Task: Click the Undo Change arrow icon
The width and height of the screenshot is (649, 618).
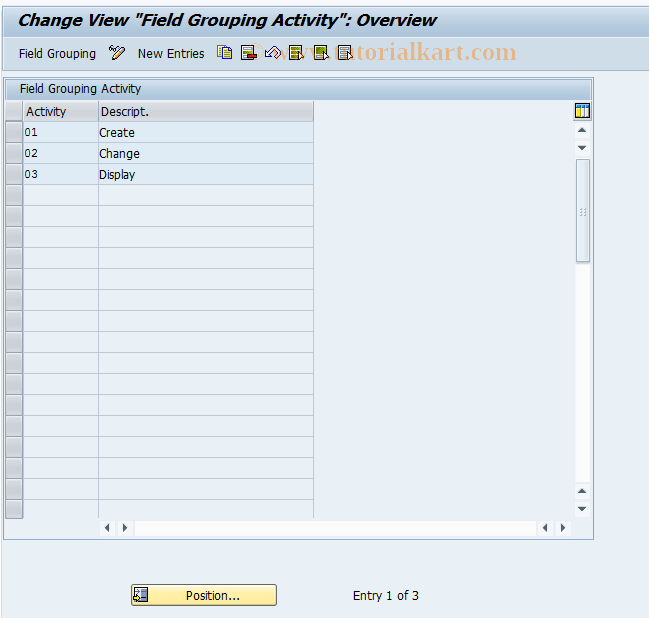Action: [x=273, y=53]
